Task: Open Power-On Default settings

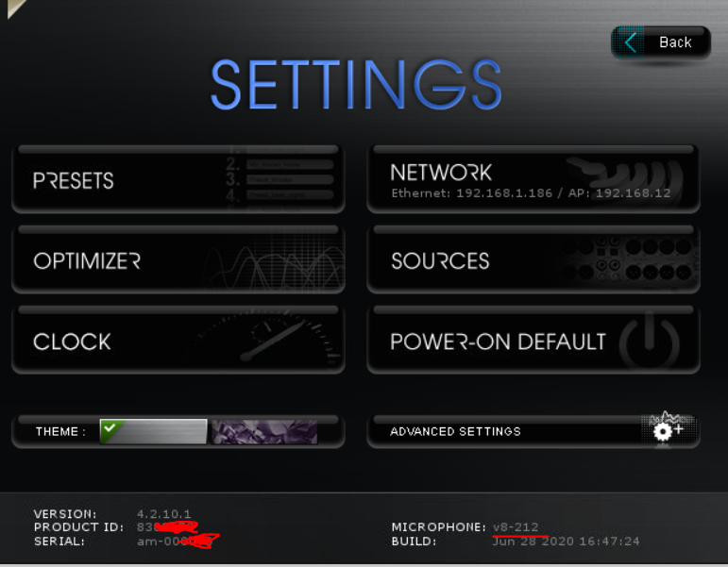Action: 533,341
